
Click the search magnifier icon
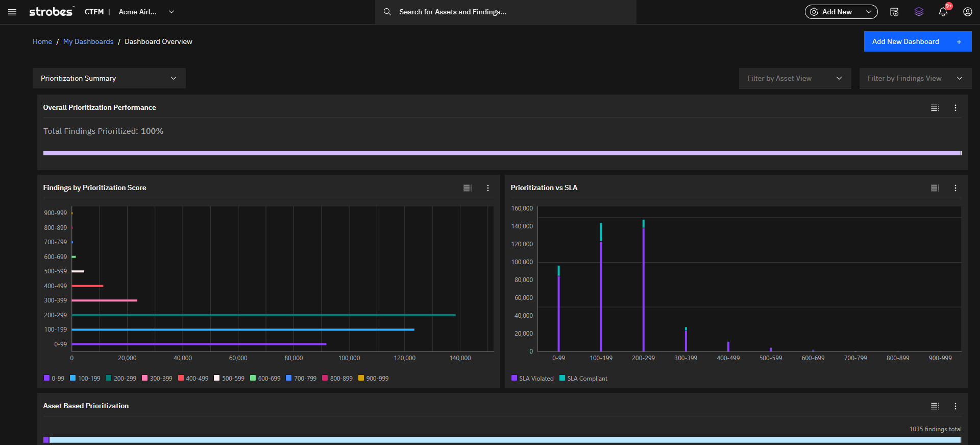tap(387, 12)
